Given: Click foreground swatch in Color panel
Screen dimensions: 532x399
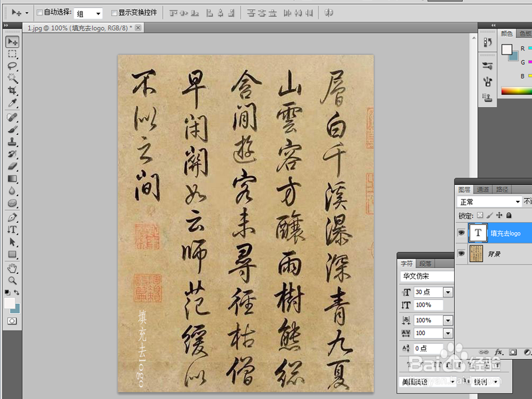Looking at the screenshot, I should (507, 49).
